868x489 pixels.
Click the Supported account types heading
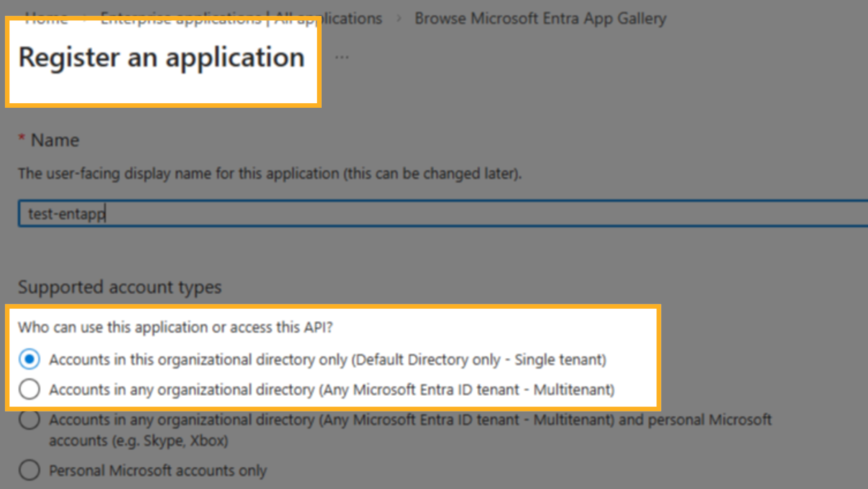[x=119, y=287]
